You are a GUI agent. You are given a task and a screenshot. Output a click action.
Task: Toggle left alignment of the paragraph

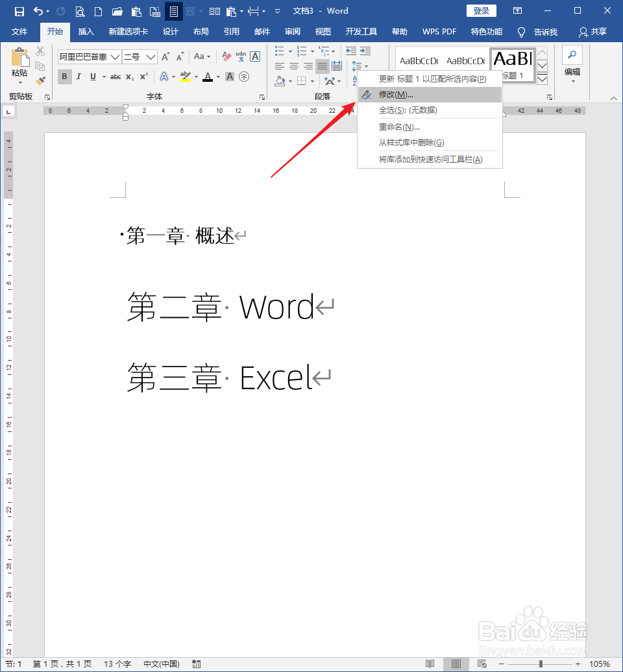280,66
